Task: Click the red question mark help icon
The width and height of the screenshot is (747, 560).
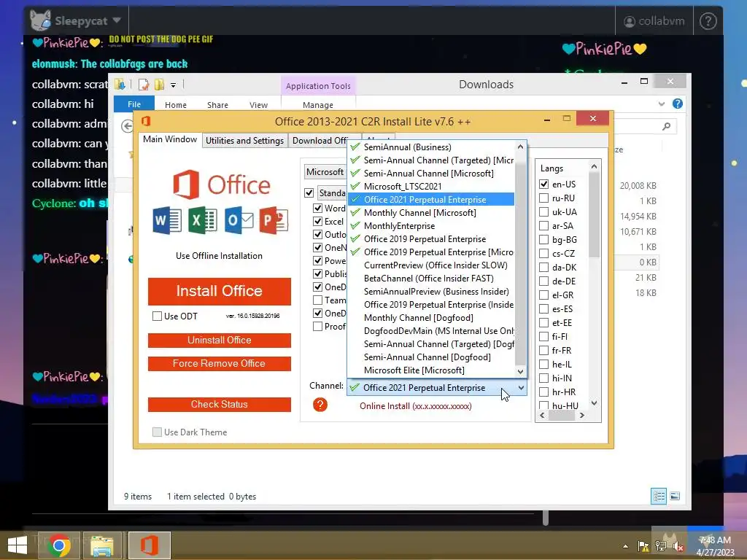Action: 320,405
